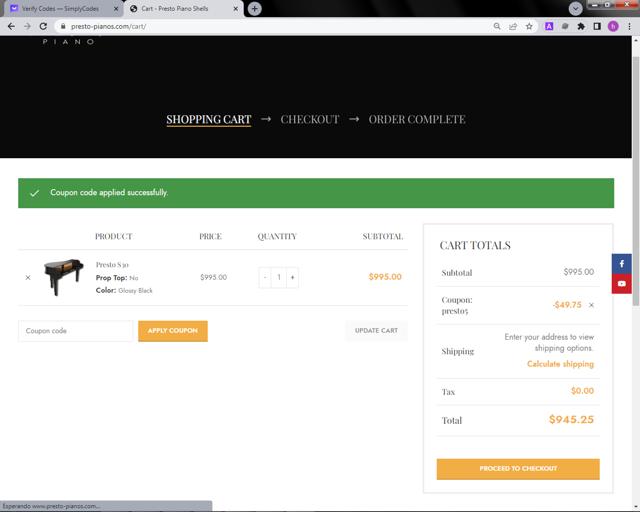This screenshot has height=512, width=640.
Task: Click the quantity number field
Action: pos(279,278)
